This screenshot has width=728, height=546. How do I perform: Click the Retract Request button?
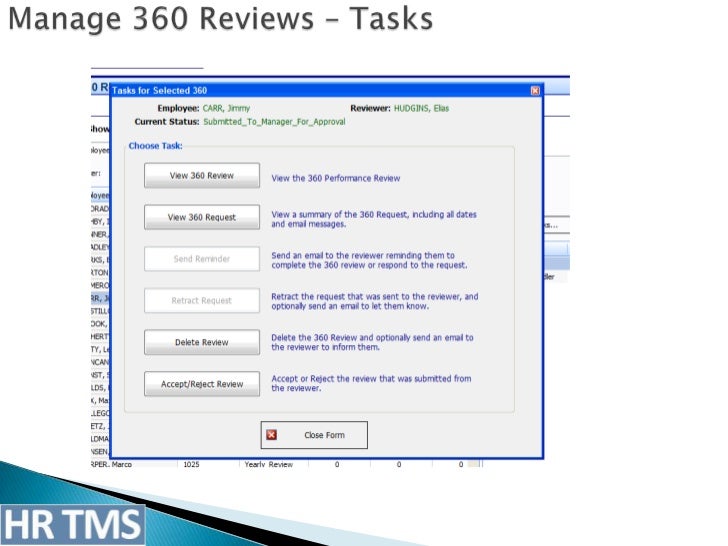tap(202, 300)
